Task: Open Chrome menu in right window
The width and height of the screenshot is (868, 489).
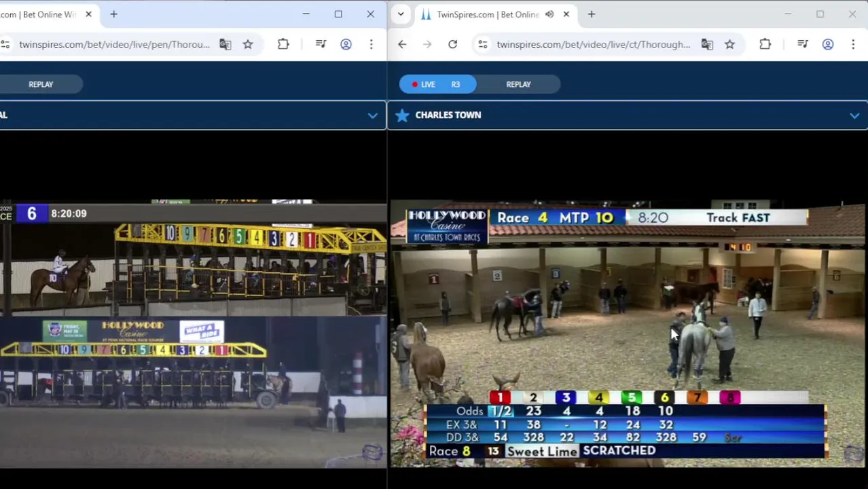Action: (853, 44)
